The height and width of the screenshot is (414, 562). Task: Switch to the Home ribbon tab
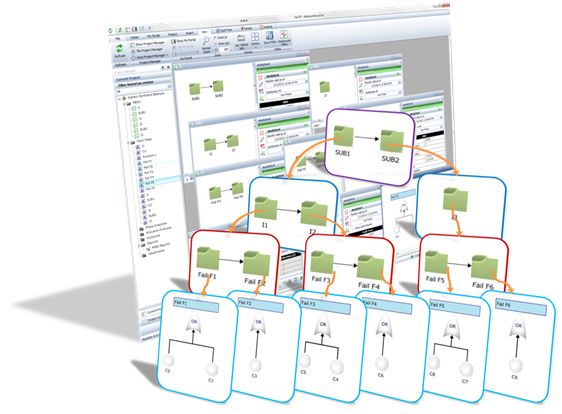[134, 37]
